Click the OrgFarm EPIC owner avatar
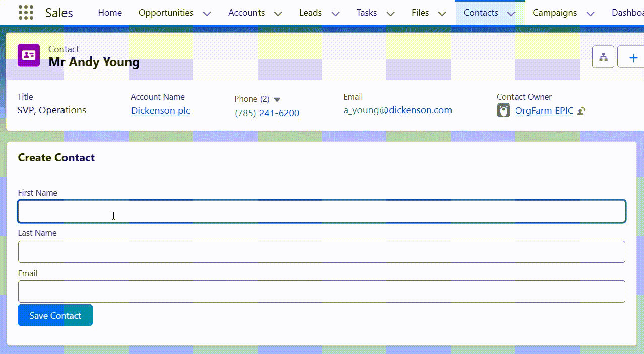This screenshot has height=354, width=644. [x=503, y=110]
